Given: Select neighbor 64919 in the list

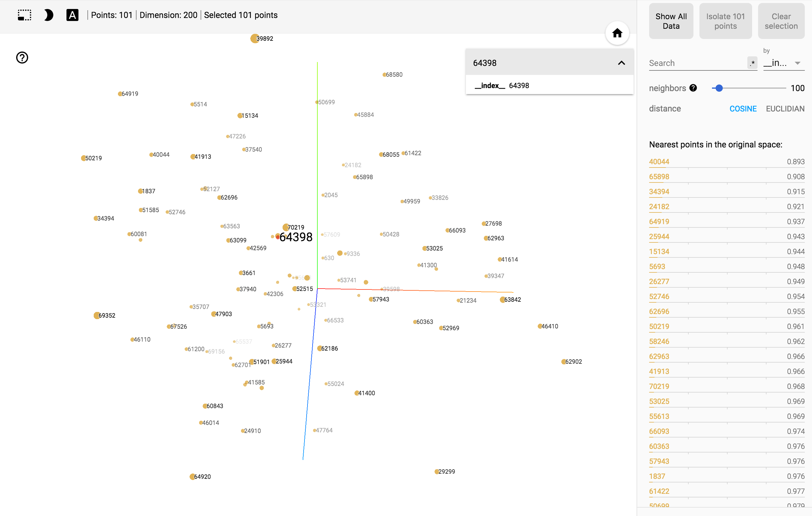Looking at the screenshot, I should click(x=727, y=222).
